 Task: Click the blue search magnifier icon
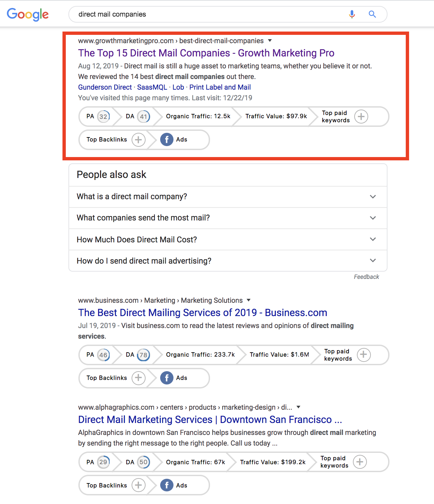tap(372, 14)
